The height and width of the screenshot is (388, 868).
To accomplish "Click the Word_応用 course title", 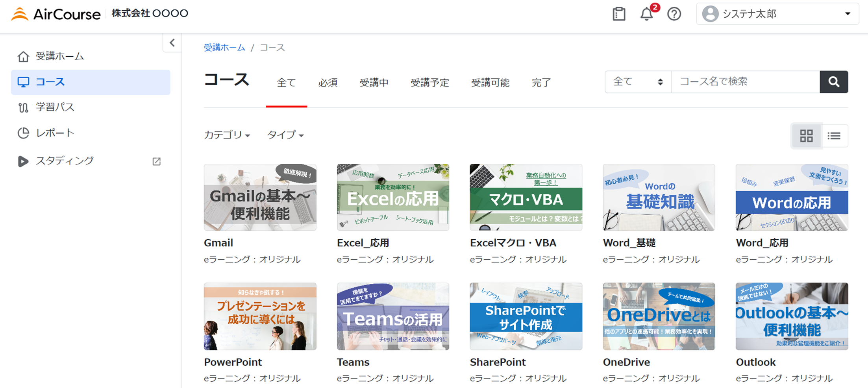I will click(762, 243).
